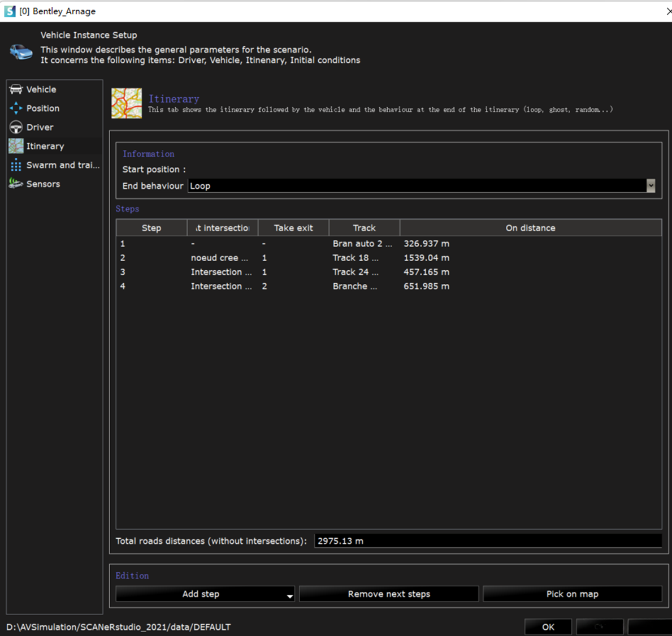Screen dimensions: 672x636
Task: Open the Sensors section
Action: (55, 184)
